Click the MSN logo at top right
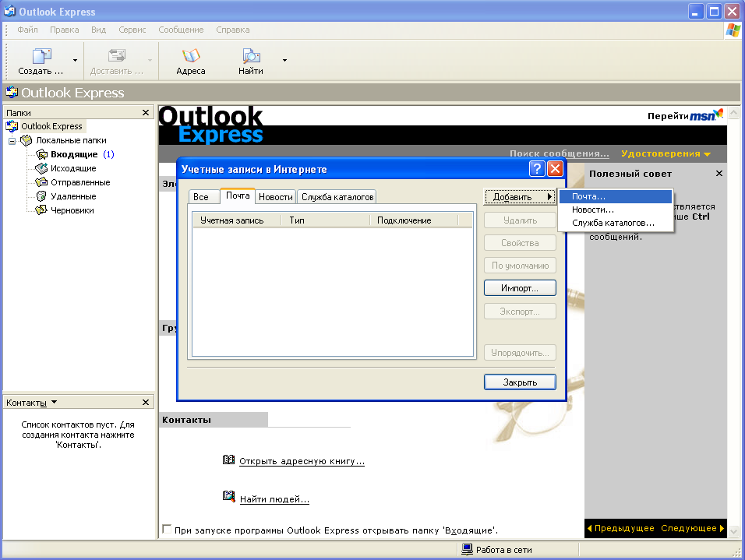The width and height of the screenshot is (745, 560). pyautogui.click(x=706, y=115)
